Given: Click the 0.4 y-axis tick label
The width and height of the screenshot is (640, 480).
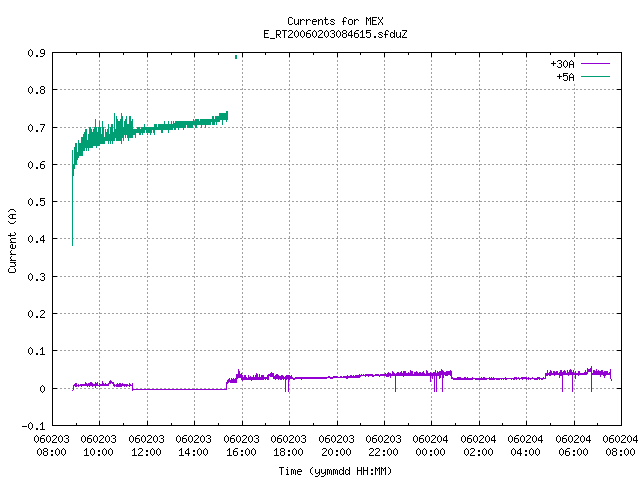Looking at the screenshot, I should (x=36, y=239).
